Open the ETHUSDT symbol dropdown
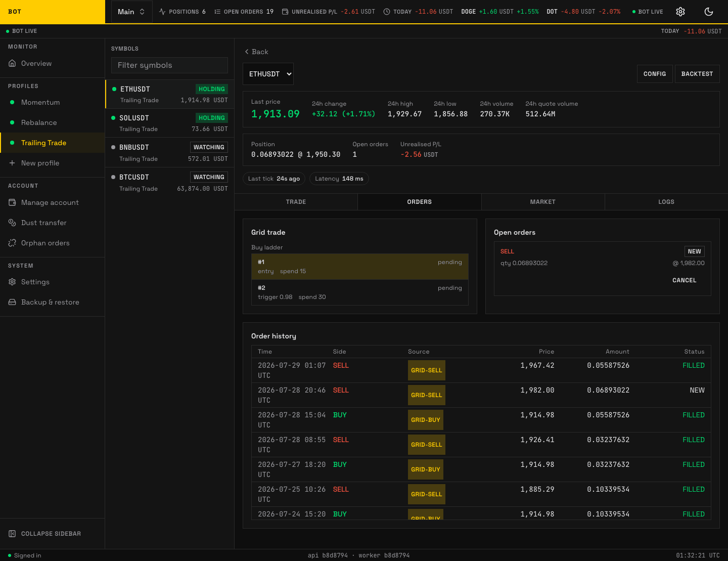Viewport: 728px width, 561px height. click(x=268, y=74)
